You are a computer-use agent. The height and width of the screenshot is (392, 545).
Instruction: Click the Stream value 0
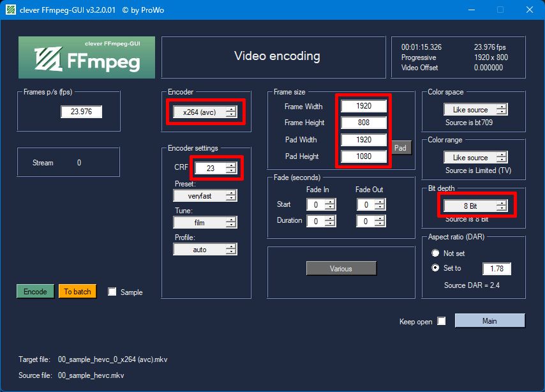point(79,163)
